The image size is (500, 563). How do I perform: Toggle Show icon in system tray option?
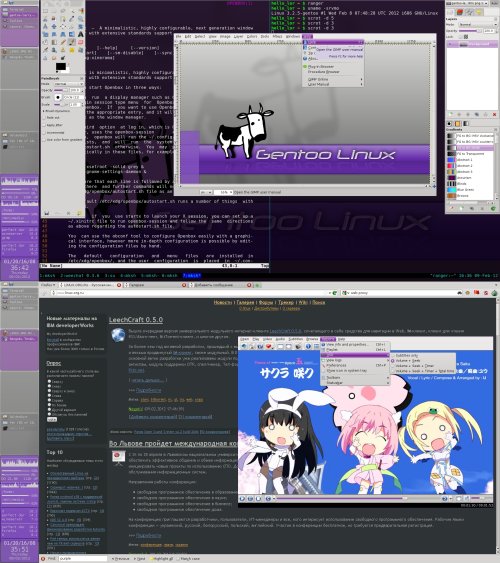(x=355, y=371)
